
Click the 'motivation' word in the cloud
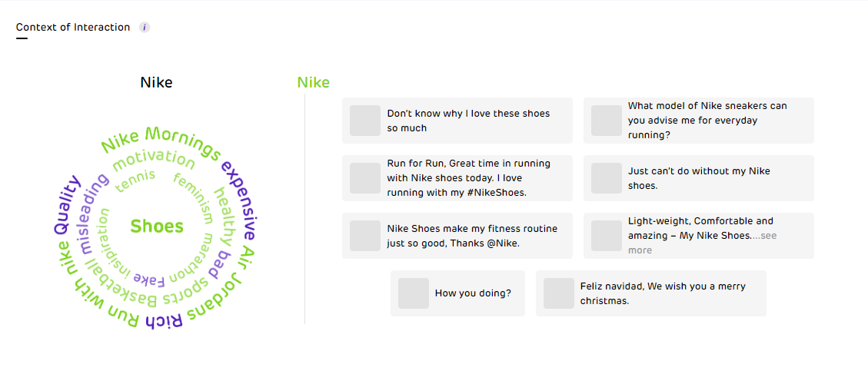154,160
